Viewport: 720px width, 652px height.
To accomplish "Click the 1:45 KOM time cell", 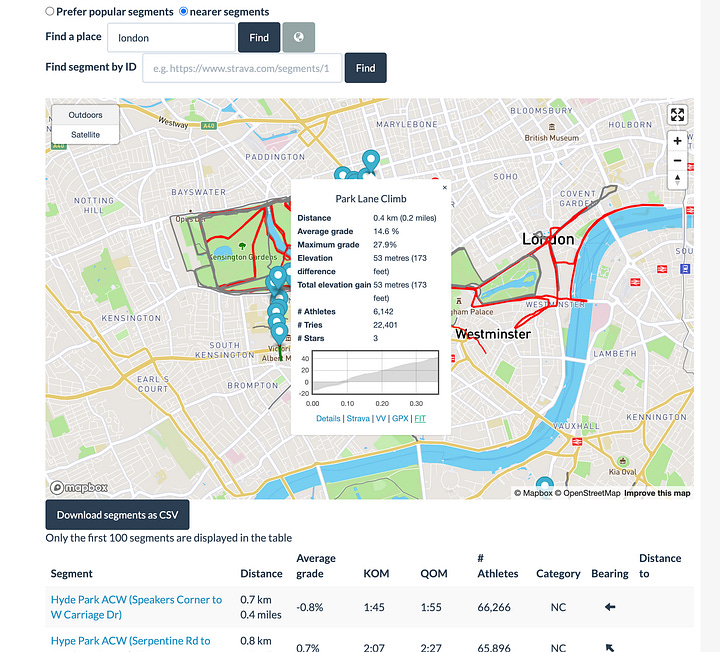I will tap(374, 607).
